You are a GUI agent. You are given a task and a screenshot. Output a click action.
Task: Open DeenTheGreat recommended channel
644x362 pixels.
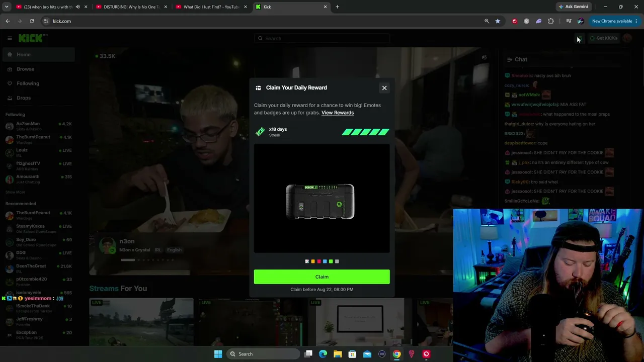39,268
